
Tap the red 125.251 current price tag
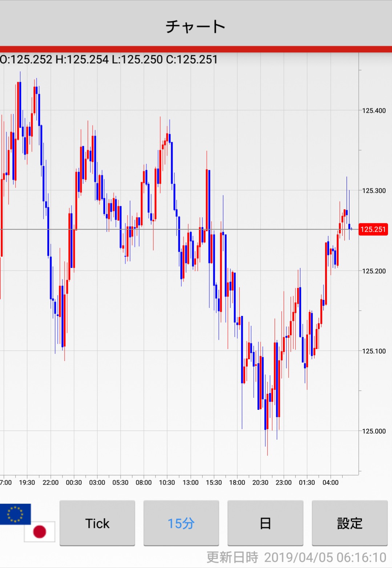[373, 229]
